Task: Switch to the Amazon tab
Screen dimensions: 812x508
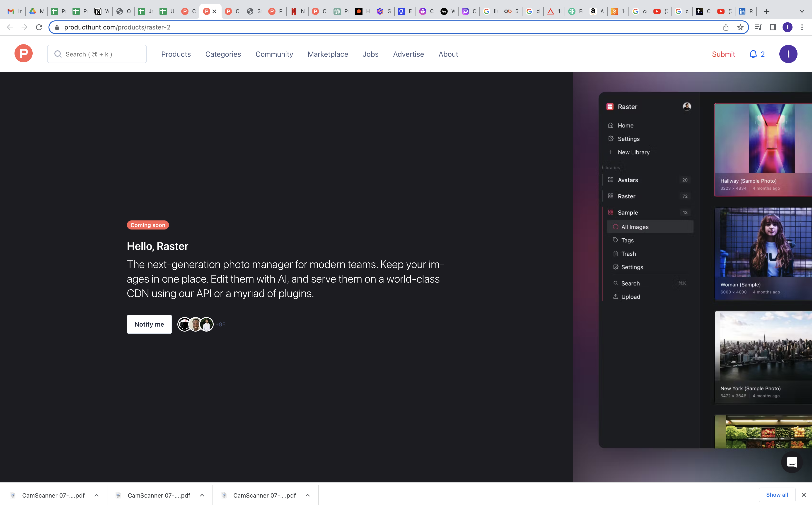Action: point(597,11)
